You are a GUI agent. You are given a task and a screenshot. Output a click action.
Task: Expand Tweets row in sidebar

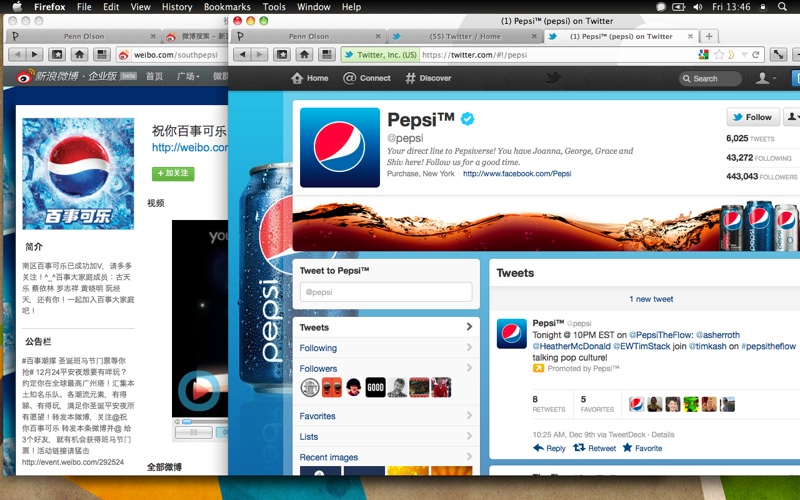point(386,327)
